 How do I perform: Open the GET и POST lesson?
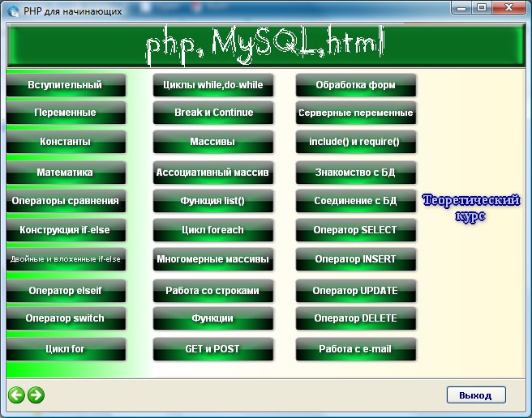(212, 349)
